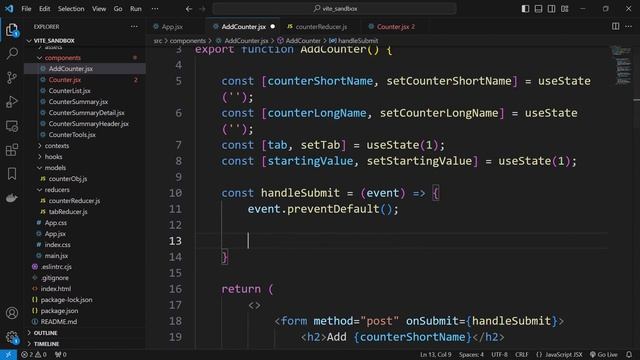This screenshot has height=360, width=640.
Task: Open Source Control view icon
Action: [x=12, y=78]
